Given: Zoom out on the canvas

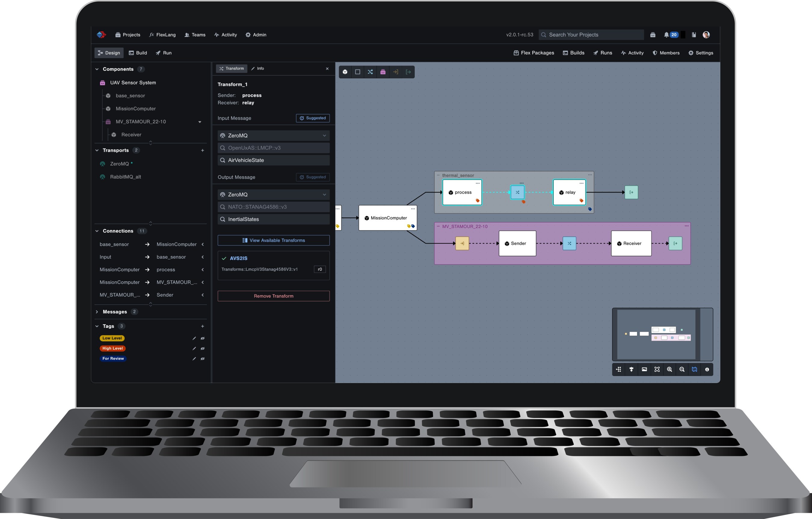Looking at the screenshot, I should (682, 369).
